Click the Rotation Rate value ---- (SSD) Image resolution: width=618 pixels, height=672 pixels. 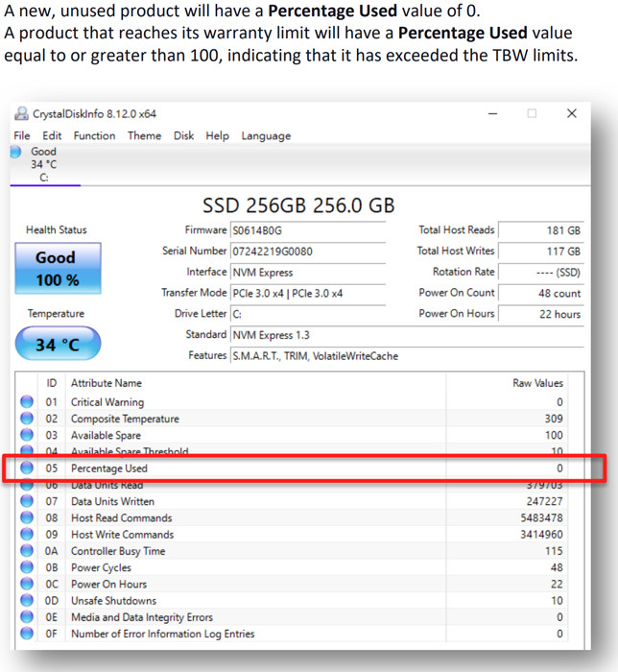point(541,272)
